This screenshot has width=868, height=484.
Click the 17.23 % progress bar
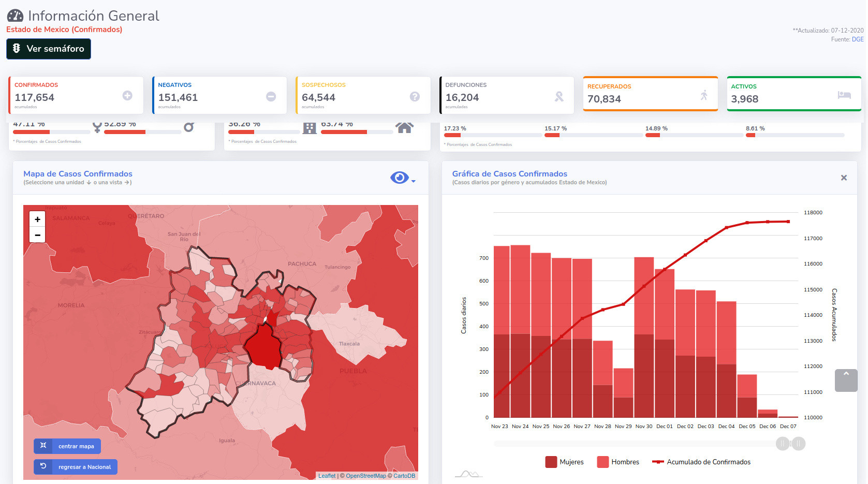pos(493,135)
